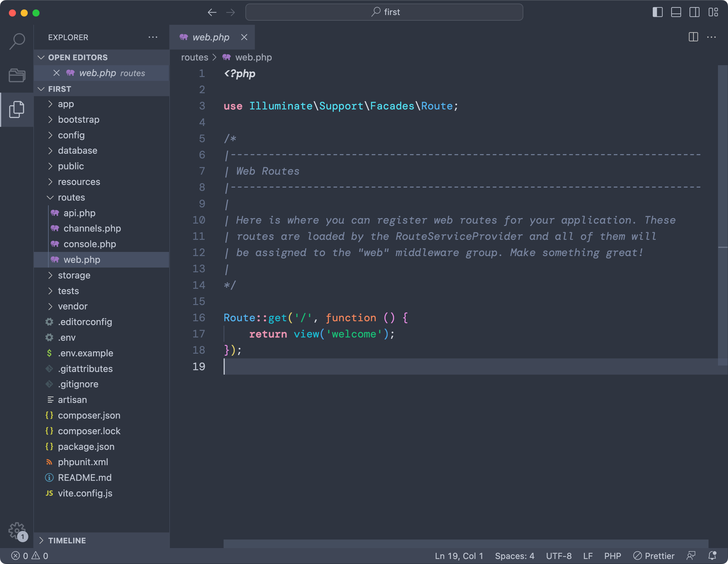The image size is (728, 564).
Task: Collapse the routes folder
Action: pyautogui.click(x=71, y=197)
